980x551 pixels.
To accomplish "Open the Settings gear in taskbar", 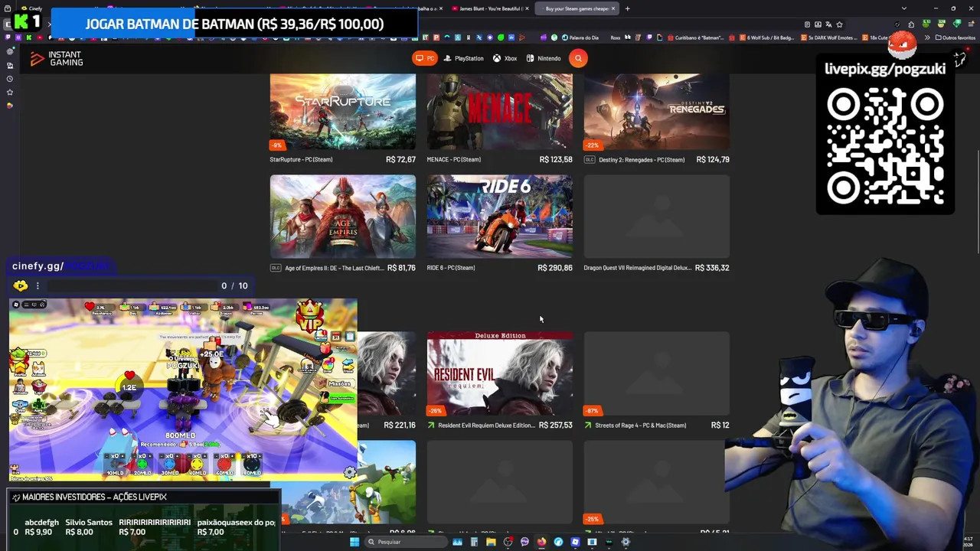I will tap(626, 542).
